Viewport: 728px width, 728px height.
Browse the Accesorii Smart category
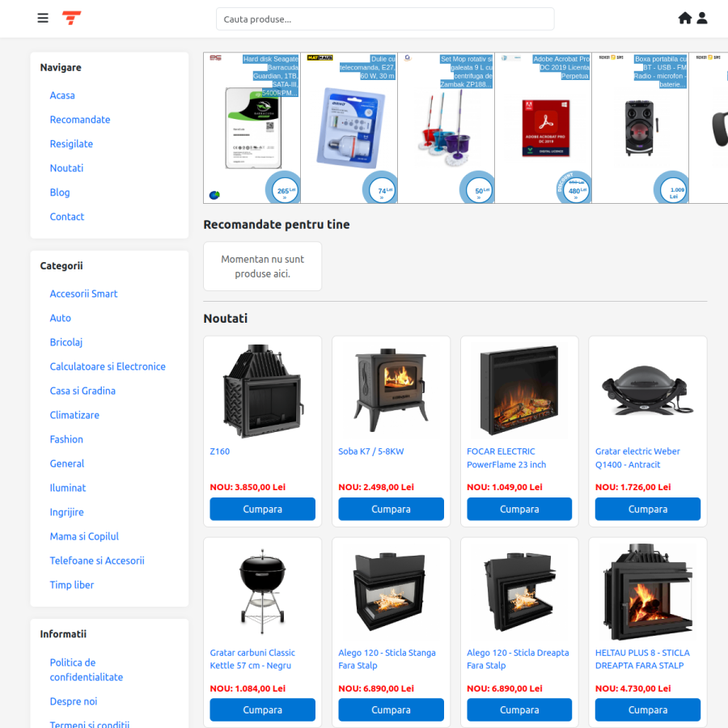(83, 294)
